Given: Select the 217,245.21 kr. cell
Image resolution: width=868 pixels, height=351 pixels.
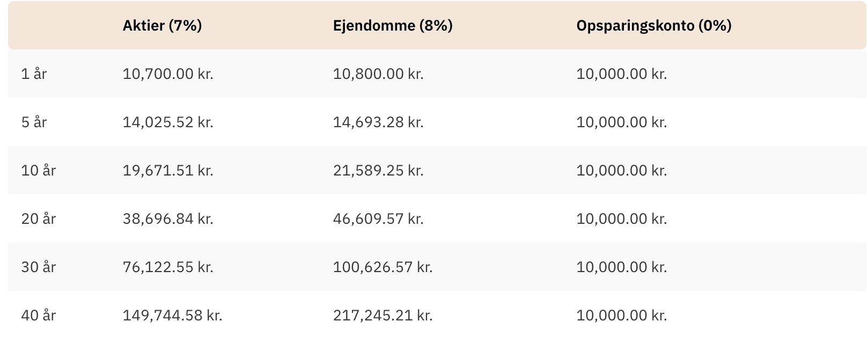Looking at the screenshot, I should [x=382, y=316].
